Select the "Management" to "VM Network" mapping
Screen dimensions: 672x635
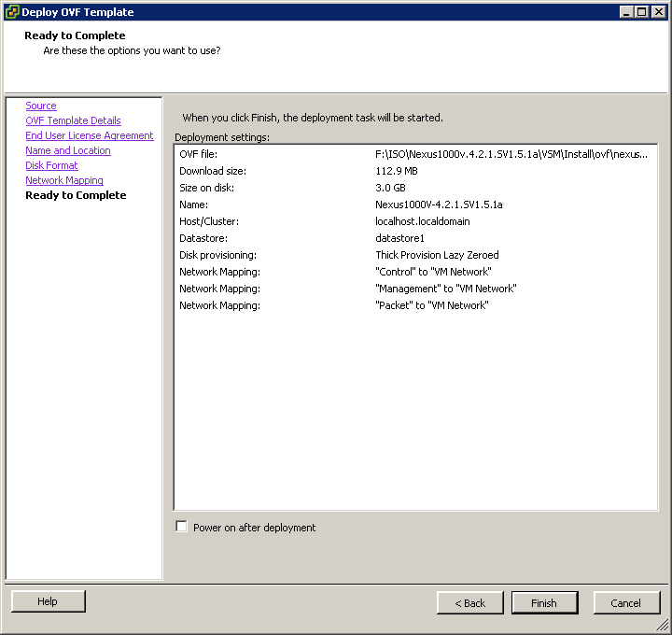tap(446, 289)
